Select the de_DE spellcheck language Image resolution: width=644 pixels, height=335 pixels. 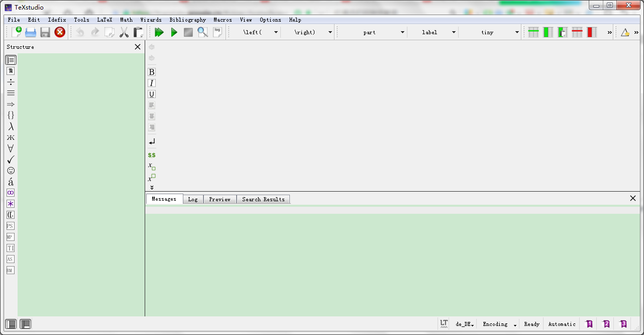point(463,324)
